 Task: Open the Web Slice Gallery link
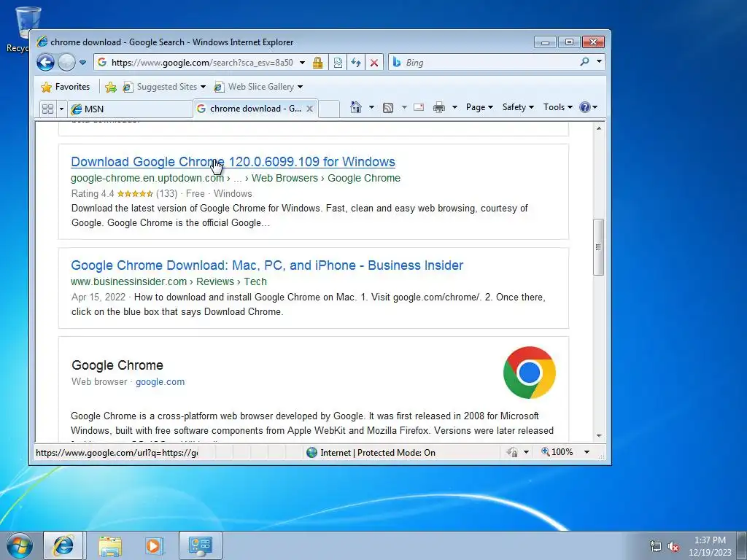coord(258,87)
